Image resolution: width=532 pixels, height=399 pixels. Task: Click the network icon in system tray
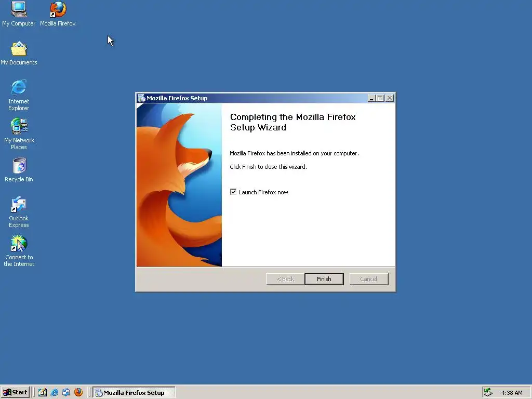click(488, 392)
